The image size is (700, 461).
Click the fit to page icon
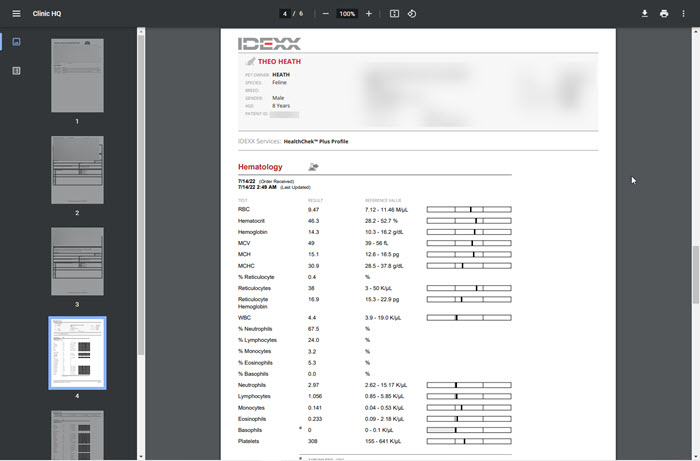pos(394,14)
